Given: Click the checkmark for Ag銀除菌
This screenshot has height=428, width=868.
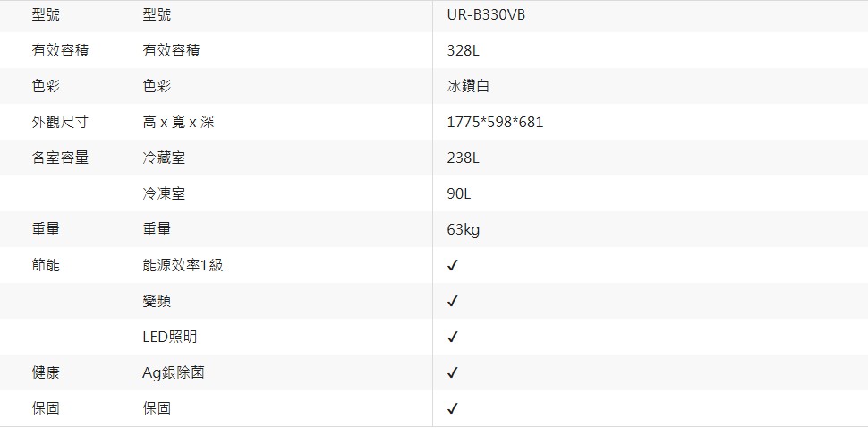Looking at the screenshot, I should pyautogui.click(x=453, y=373).
